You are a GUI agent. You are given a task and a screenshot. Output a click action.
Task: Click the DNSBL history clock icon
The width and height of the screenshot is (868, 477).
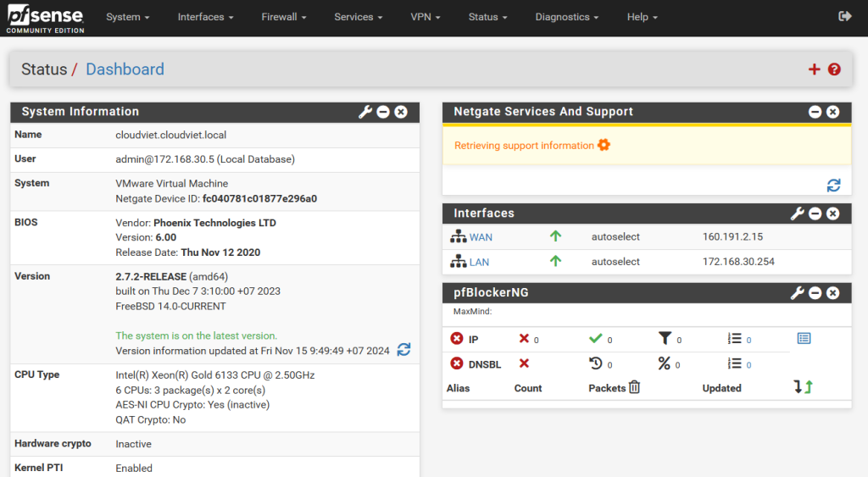[596, 363]
